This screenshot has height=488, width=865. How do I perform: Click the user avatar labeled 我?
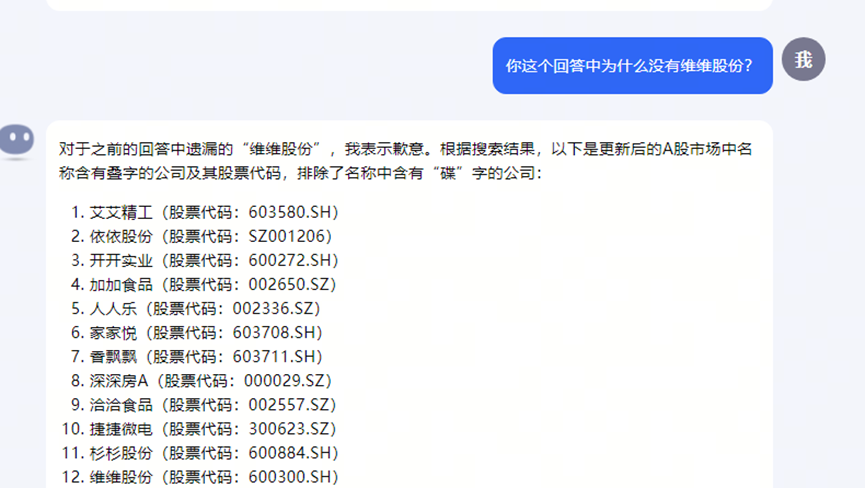(803, 60)
